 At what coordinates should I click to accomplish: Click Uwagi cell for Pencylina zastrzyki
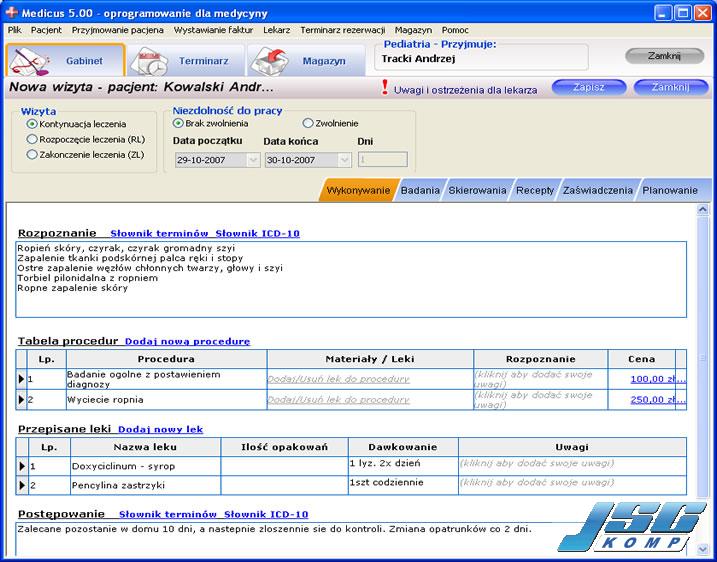pos(573,485)
